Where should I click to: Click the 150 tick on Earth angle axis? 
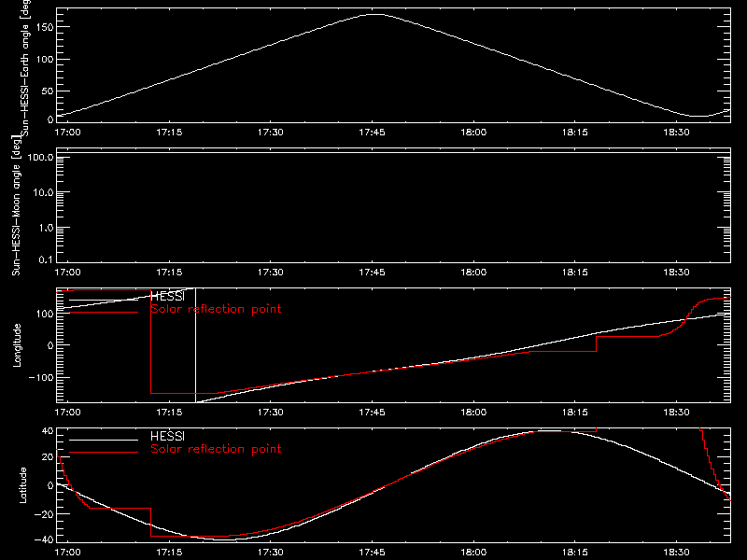[x=45, y=27]
